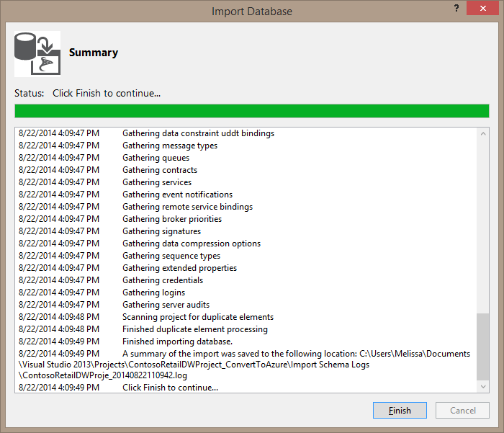Click the 'Click Finish to continue...' log line
Viewport: 504px width, 433px height.
click(x=118, y=388)
